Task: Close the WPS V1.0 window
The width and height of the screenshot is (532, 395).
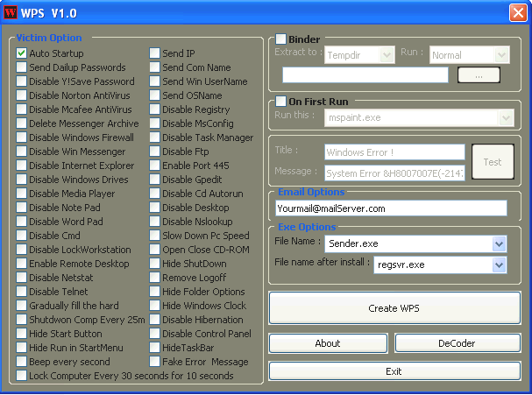Action: [x=517, y=11]
